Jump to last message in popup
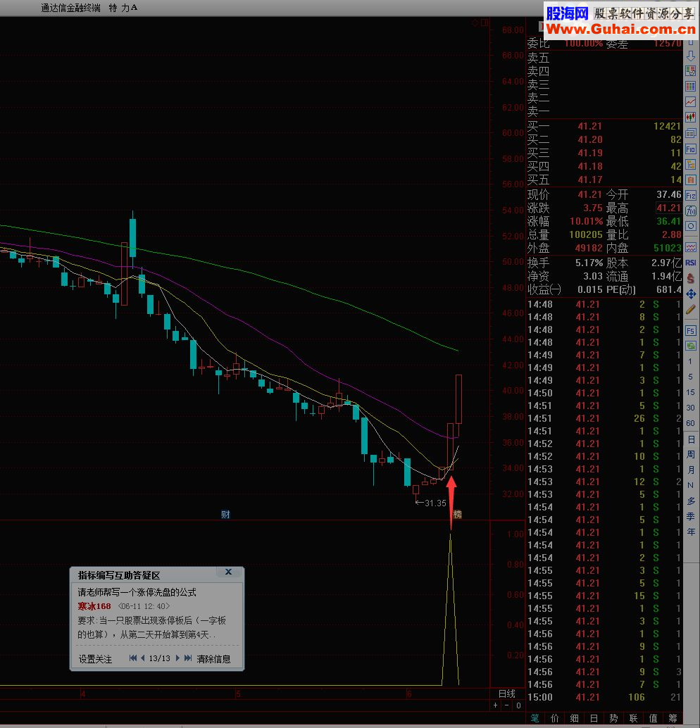Screen dimensions: 700x728 point(187,658)
